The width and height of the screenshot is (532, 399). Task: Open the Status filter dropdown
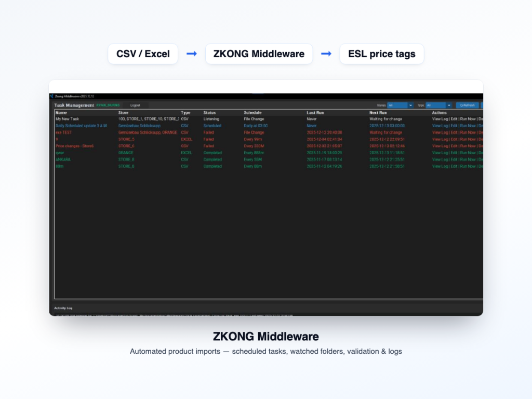coord(401,105)
